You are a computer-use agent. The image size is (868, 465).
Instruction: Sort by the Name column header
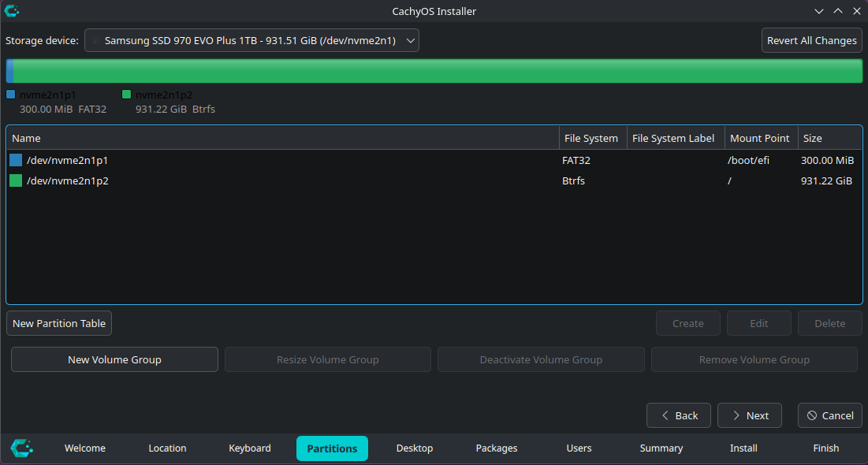[x=283, y=139]
